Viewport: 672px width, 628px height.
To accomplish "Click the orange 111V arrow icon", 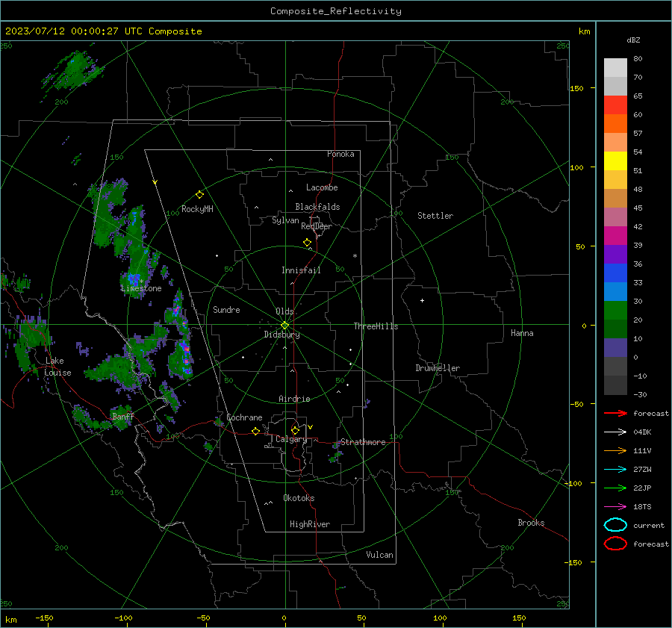I will (615, 450).
